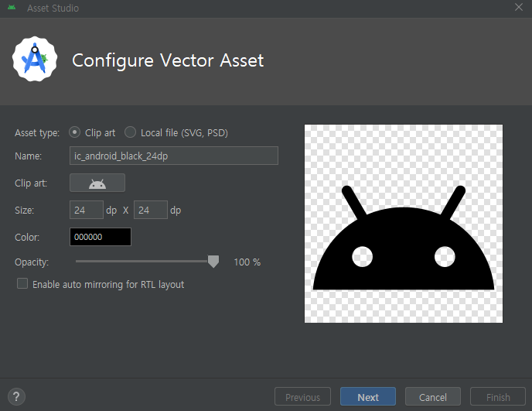Open the black 000000 color swatch
The image size is (532, 411).
click(x=101, y=237)
